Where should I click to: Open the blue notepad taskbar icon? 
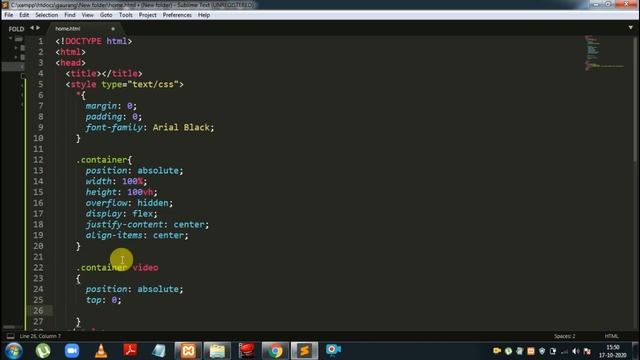[159, 351]
